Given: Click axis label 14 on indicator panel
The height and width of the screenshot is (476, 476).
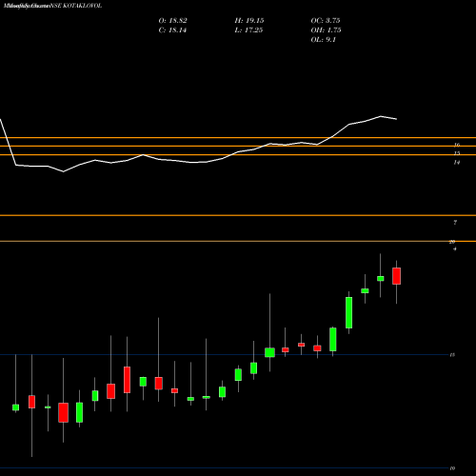Looking at the screenshot, I should [457, 163].
